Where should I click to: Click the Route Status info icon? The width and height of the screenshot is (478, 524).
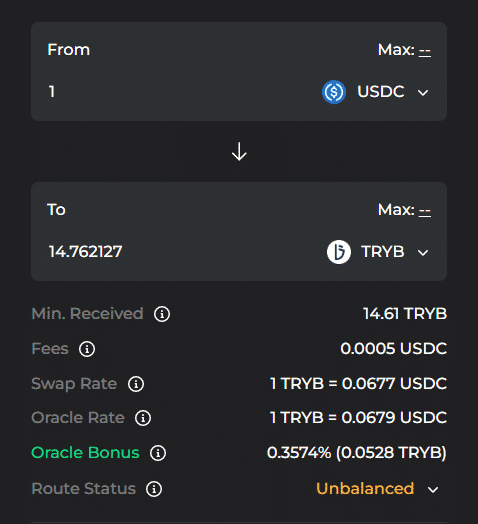(x=154, y=489)
